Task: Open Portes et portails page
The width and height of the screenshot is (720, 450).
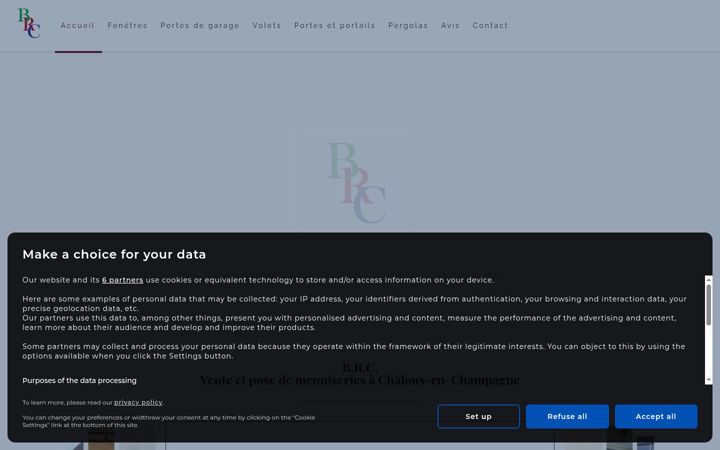Action: click(x=334, y=25)
